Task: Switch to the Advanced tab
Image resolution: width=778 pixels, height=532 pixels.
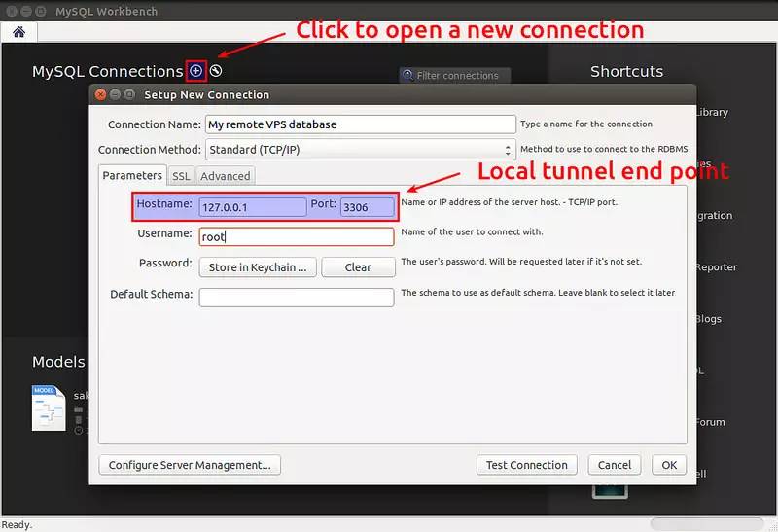Action: tap(226, 176)
